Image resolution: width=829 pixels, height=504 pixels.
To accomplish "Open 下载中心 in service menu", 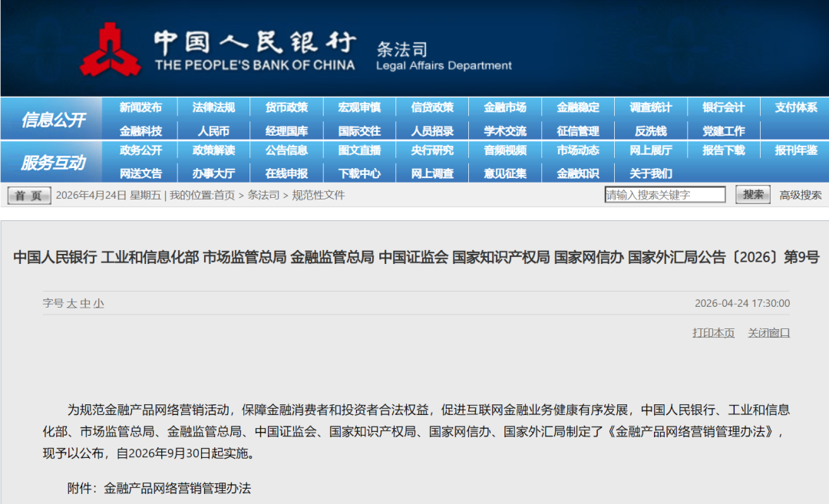I will 359,173.
